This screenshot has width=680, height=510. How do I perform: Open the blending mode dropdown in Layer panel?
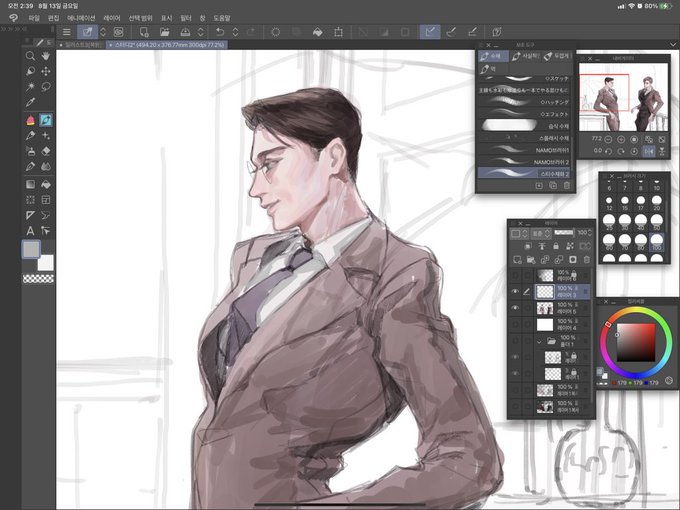tap(541, 233)
